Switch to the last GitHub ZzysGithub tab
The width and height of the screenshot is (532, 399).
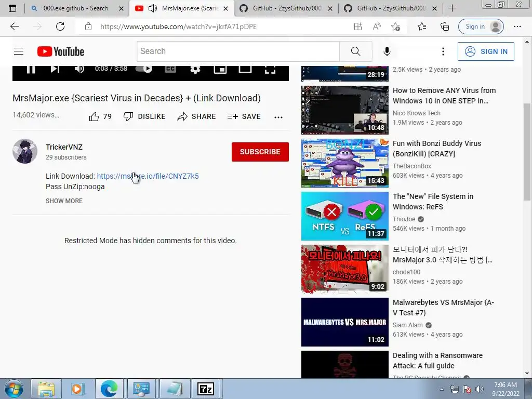tap(391, 8)
